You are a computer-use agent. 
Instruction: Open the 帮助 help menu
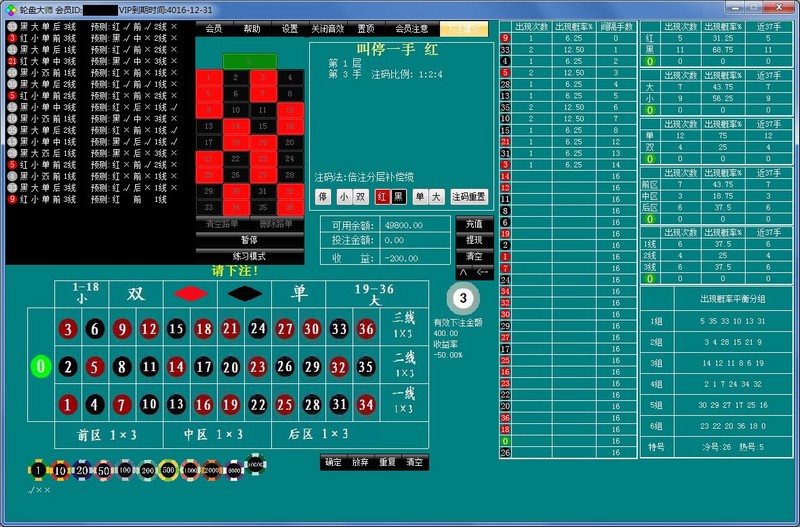coord(251,29)
